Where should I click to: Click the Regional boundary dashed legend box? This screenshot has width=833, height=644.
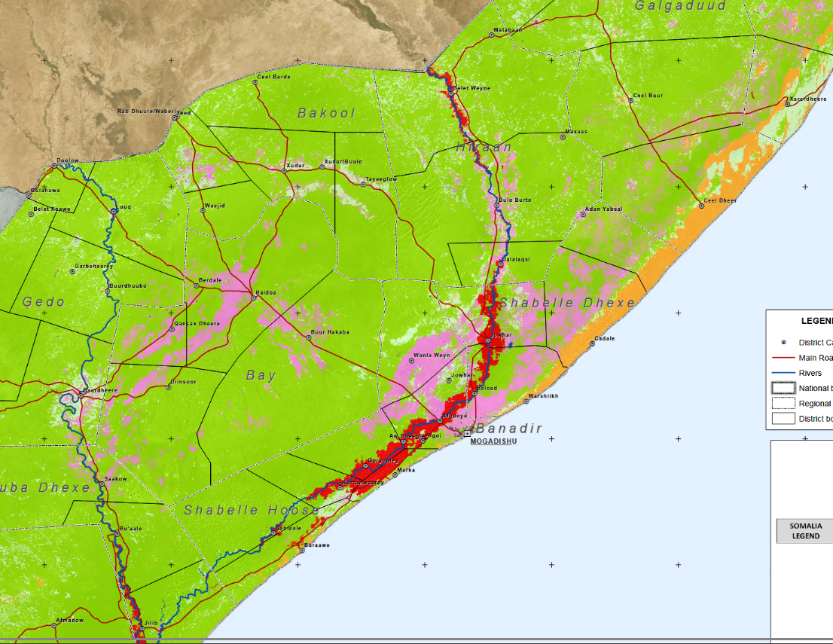783,403
